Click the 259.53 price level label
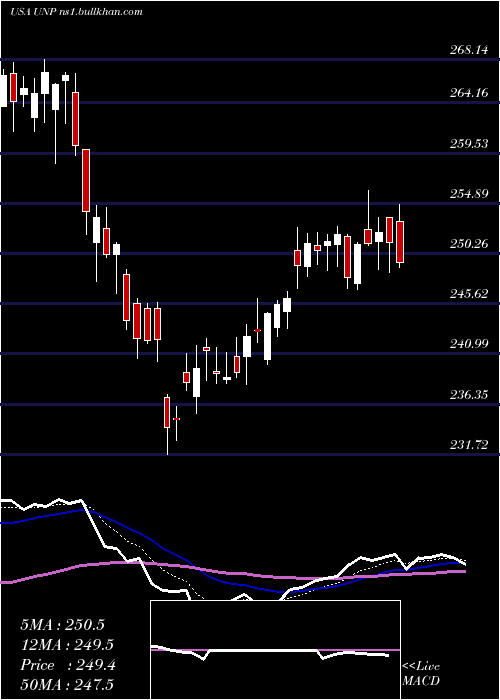The image size is (500, 700). tap(469, 144)
